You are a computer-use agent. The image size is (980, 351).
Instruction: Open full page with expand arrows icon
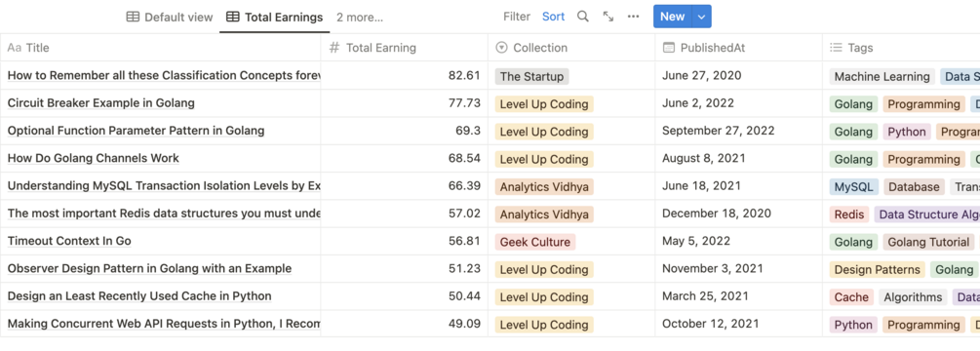608,17
